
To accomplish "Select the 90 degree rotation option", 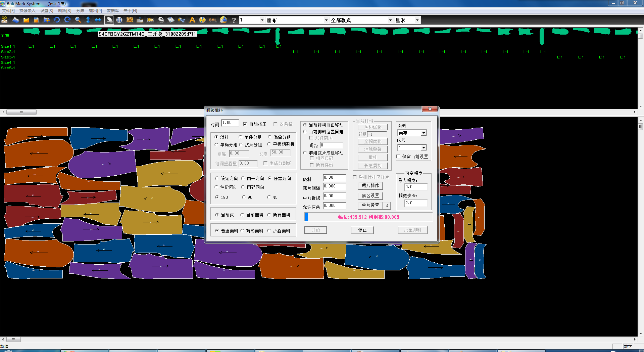I will coord(244,197).
